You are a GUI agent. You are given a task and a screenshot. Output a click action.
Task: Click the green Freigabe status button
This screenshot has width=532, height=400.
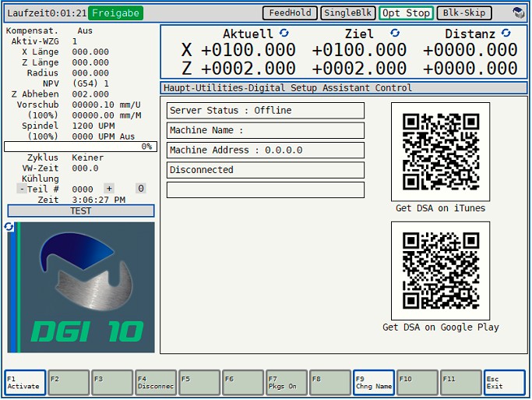point(116,13)
